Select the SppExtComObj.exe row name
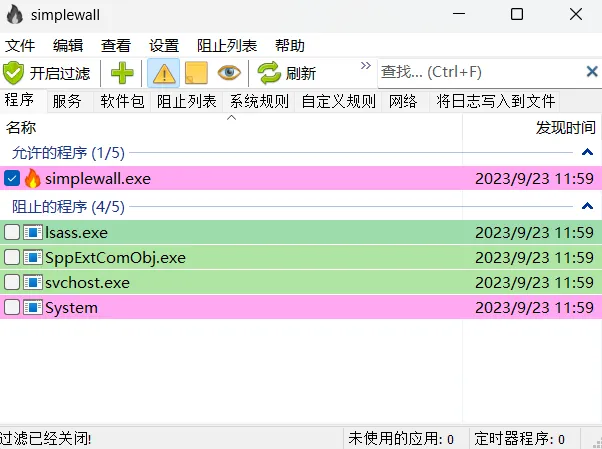Screen dimensions: 602x449 pyautogui.click(x=115, y=258)
